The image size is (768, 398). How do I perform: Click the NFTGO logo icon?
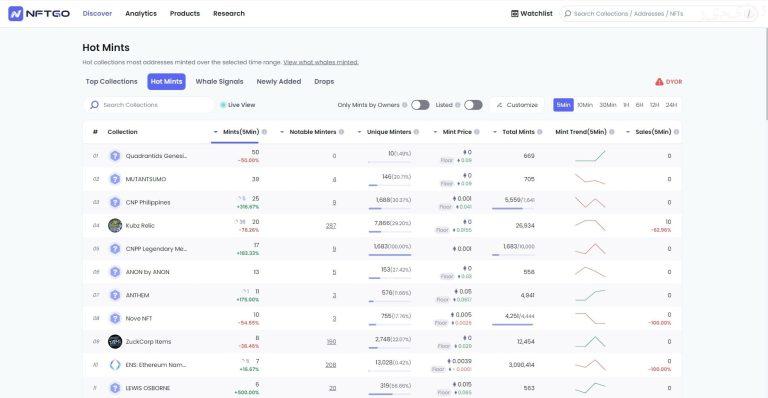16,14
